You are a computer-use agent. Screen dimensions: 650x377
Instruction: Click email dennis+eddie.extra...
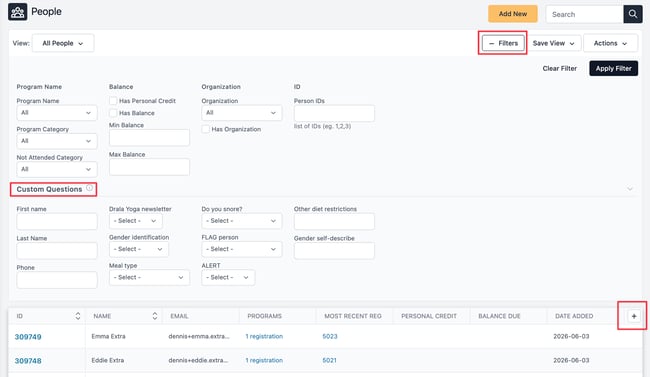(x=198, y=360)
